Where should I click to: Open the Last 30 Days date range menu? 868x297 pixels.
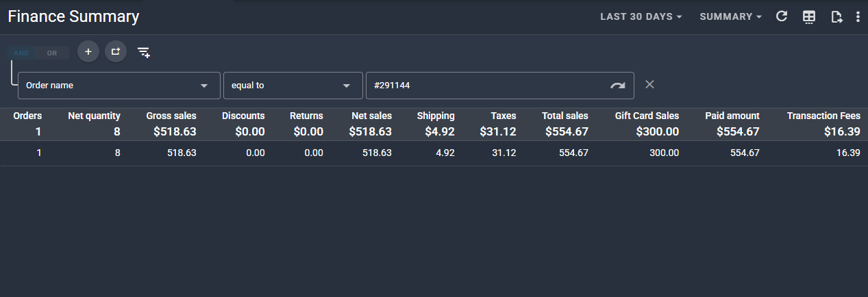(x=641, y=16)
